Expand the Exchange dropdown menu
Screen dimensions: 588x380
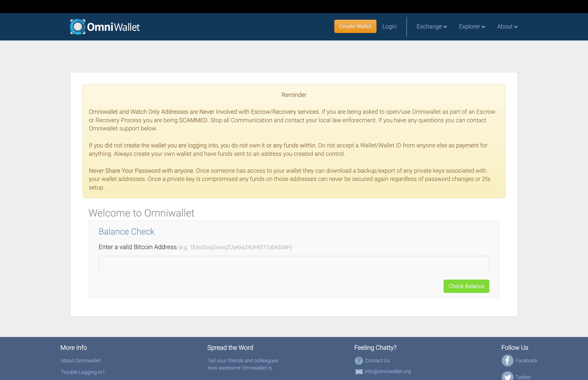tap(432, 26)
